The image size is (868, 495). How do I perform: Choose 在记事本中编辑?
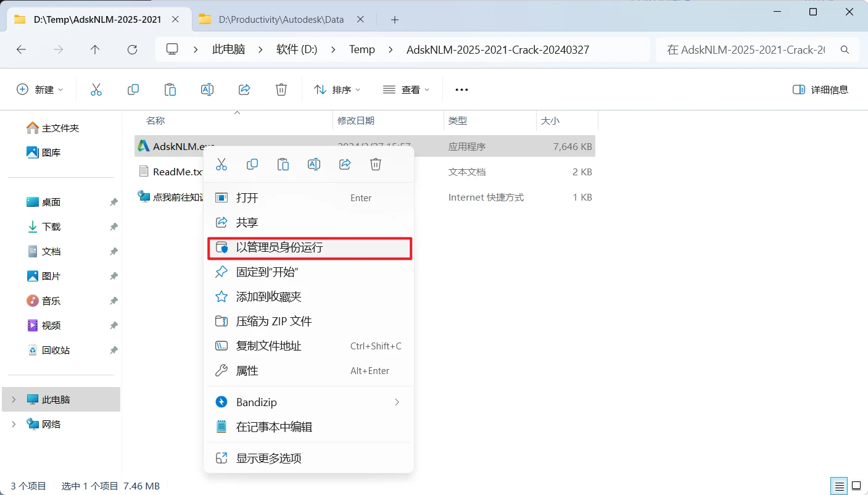point(308,427)
